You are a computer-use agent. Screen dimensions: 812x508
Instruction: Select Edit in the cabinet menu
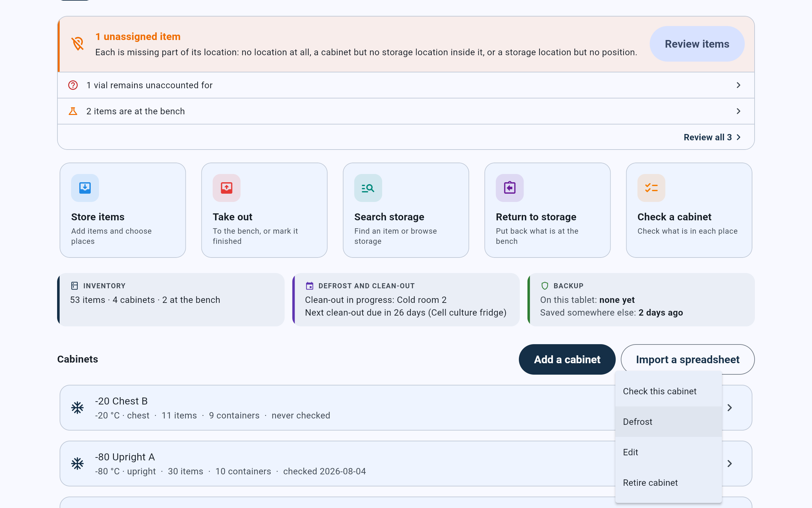coord(668,452)
